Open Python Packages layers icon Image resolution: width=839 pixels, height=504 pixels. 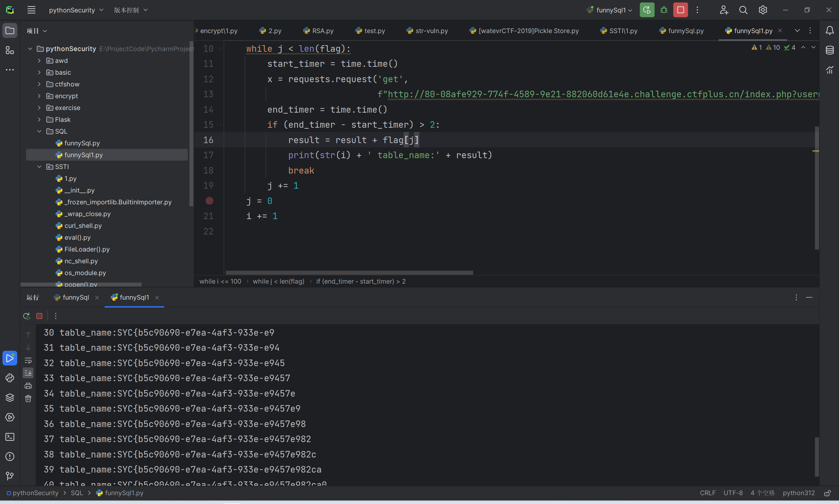point(10,397)
